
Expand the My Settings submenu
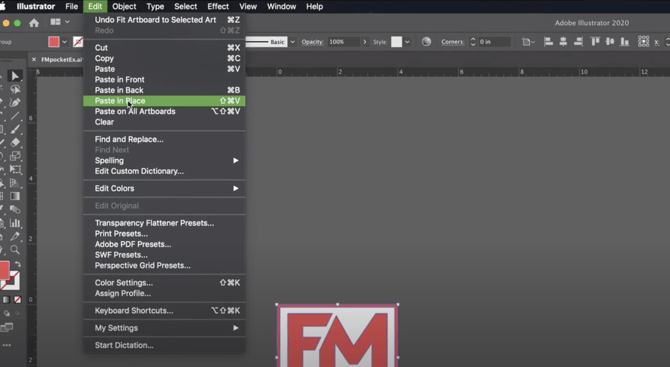pos(164,328)
